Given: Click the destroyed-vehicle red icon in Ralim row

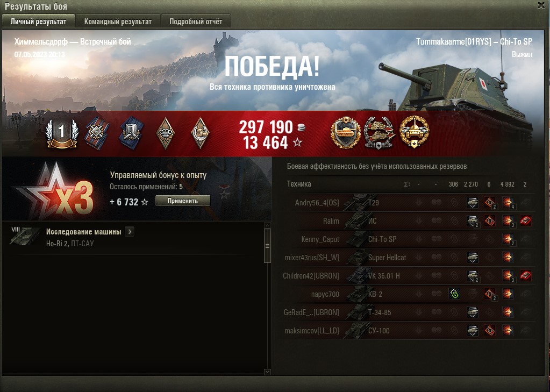Looking at the screenshot, I should (525, 221).
